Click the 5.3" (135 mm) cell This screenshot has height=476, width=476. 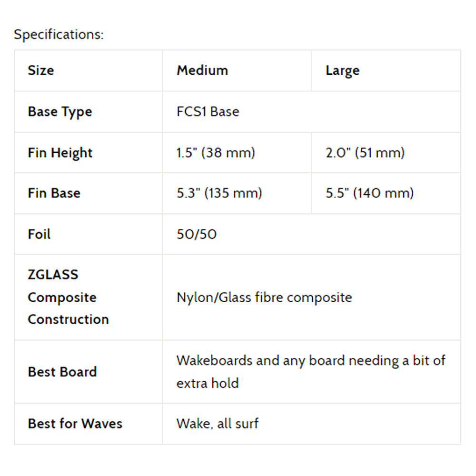[219, 193]
